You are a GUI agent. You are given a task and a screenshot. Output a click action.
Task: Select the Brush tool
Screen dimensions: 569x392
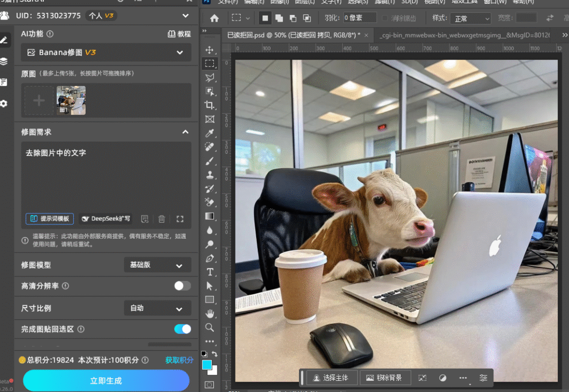209,161
